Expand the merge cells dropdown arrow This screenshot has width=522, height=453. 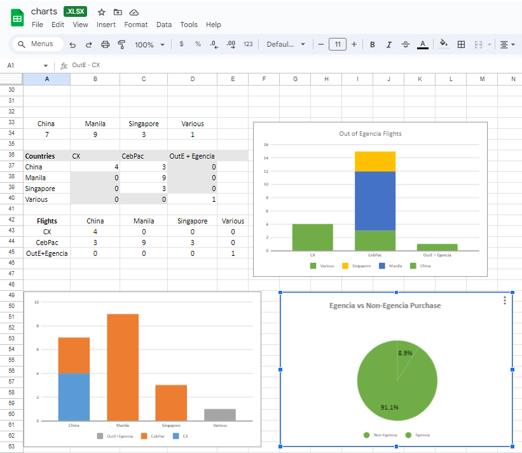coord(489,44)
